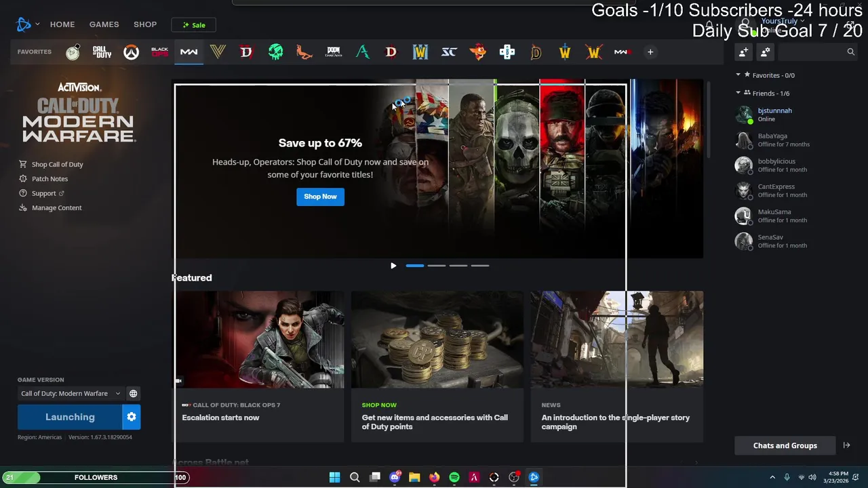Image resolution: width=868 pixels, height=488 pixels.
Task: Select the MW Modern Warfare favorite tab
Action: pos(189,52)
